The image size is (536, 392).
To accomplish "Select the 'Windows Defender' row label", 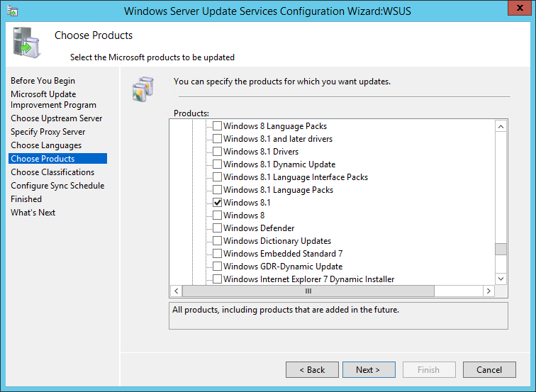I will [x=259, y=228].
